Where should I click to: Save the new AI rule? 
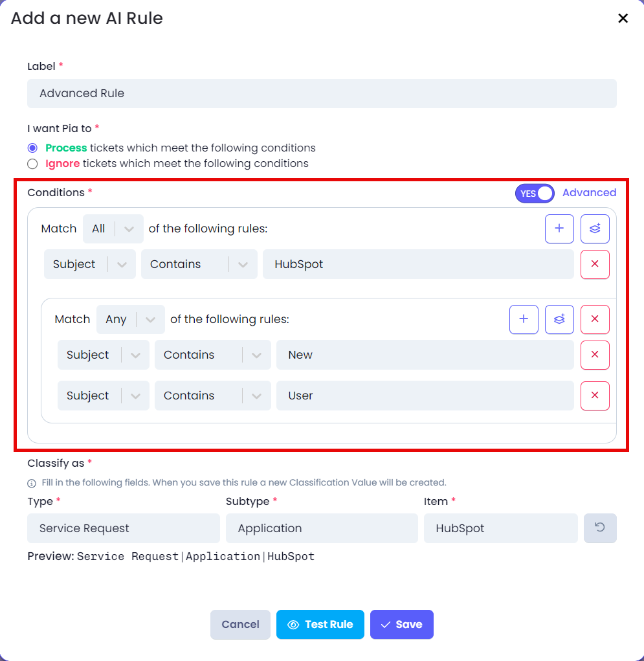pos(401,624)
